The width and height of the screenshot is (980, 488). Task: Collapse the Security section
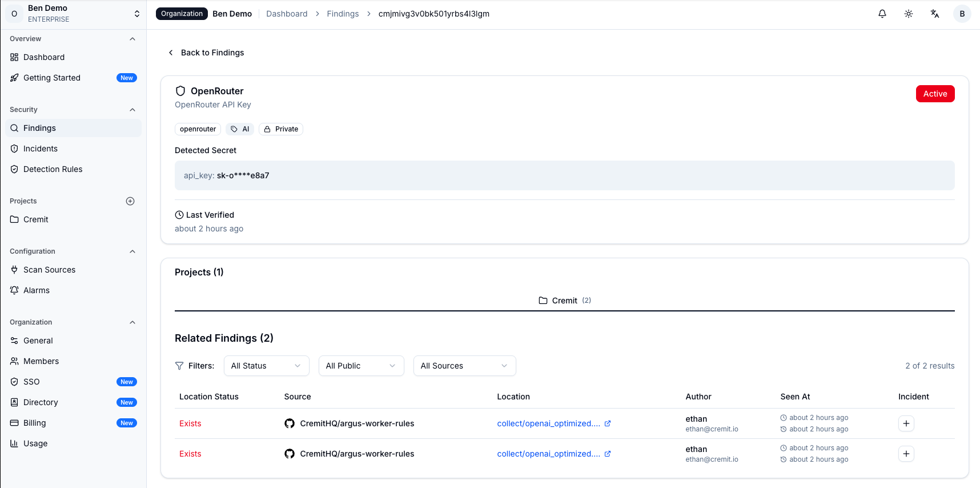click(x=132, y=110)
